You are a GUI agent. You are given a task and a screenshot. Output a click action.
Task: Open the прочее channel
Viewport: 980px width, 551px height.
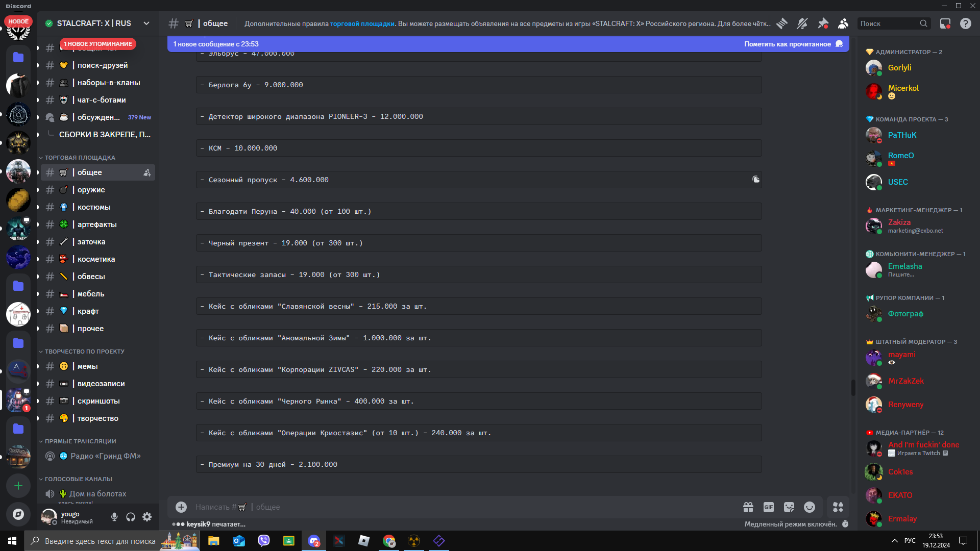coord(98,329)
